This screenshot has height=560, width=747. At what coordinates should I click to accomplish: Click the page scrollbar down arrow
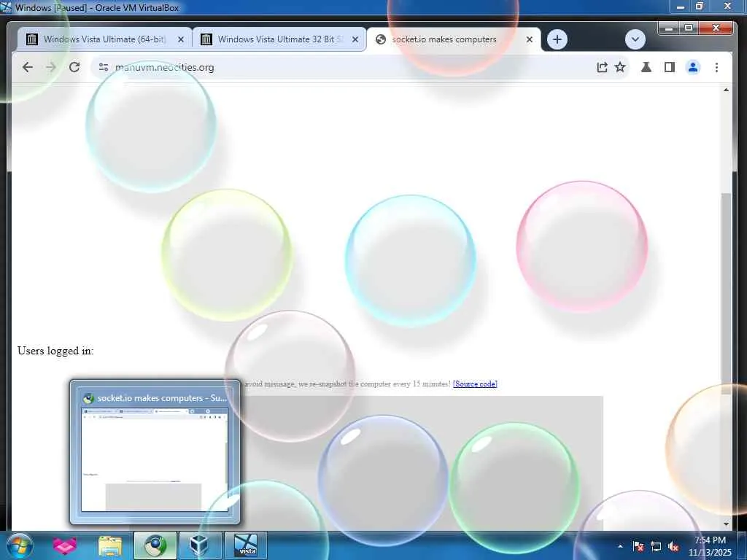tap(726, 524)
